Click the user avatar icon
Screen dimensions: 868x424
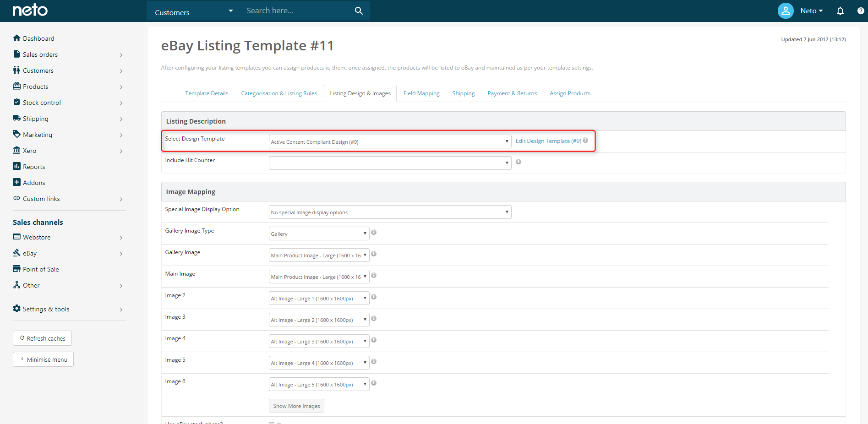(786, 11)
